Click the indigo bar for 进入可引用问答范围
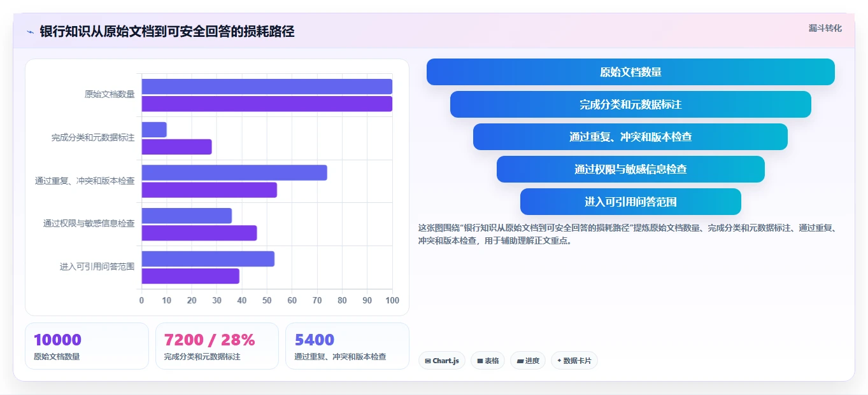 tap(208, 259)
